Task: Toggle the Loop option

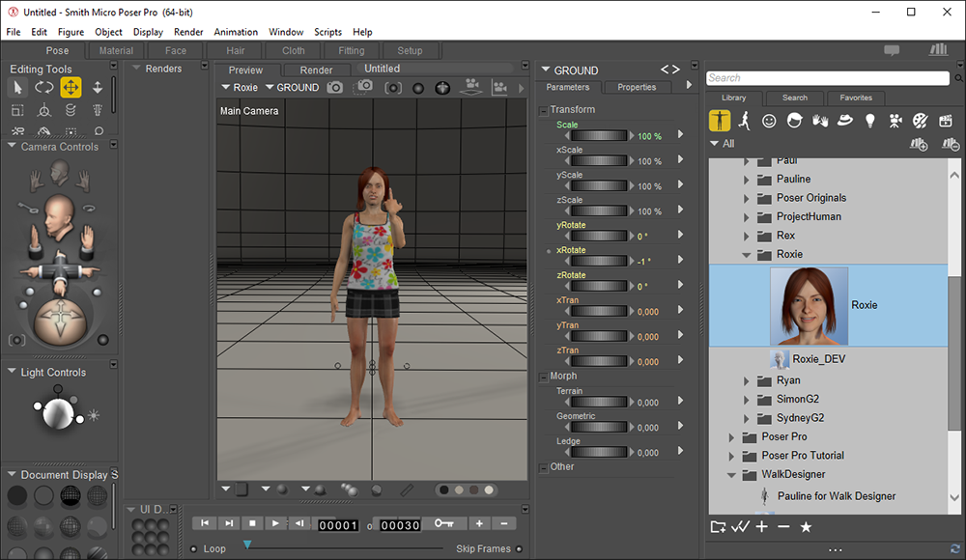Action: tap(193, 549)
